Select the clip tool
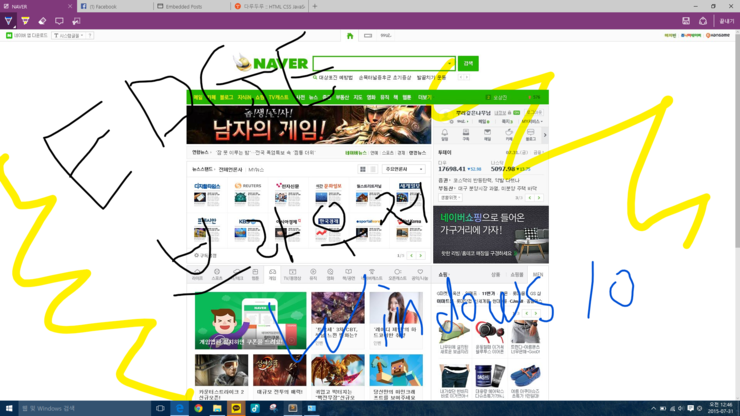Screen dimensions: 740x416 pos(76,21)
